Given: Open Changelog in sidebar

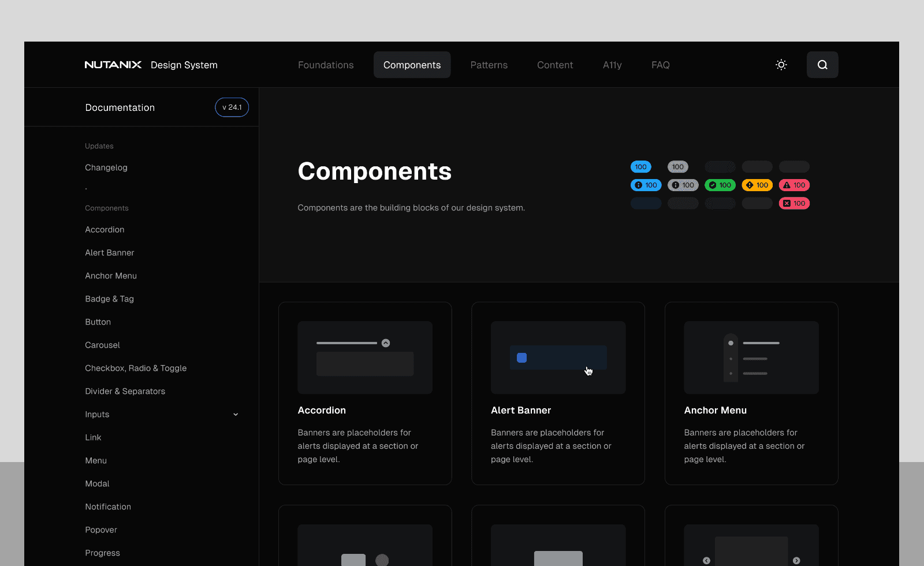Looking at the screenshot, I should (106, 167).
